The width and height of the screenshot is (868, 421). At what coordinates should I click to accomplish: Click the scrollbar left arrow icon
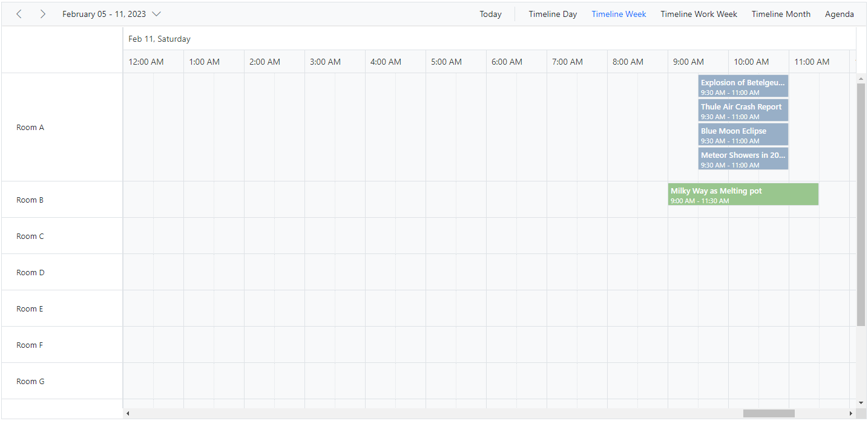click(128, 413)
